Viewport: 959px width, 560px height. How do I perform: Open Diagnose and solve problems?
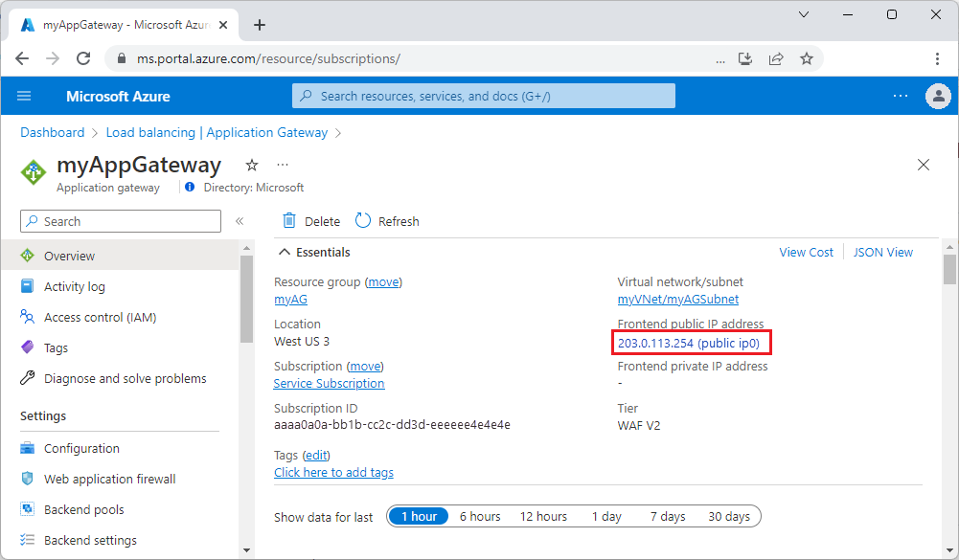click(125, 378)
